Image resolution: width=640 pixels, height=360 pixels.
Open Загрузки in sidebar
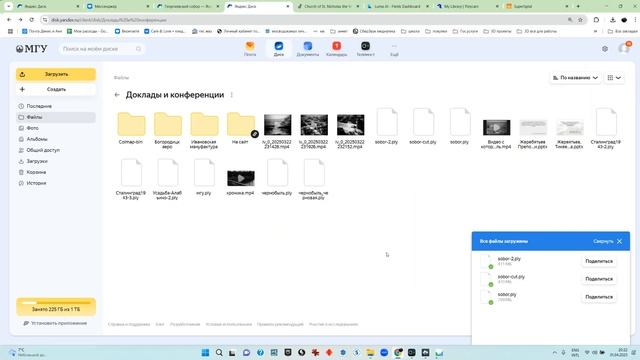(56, 161)
